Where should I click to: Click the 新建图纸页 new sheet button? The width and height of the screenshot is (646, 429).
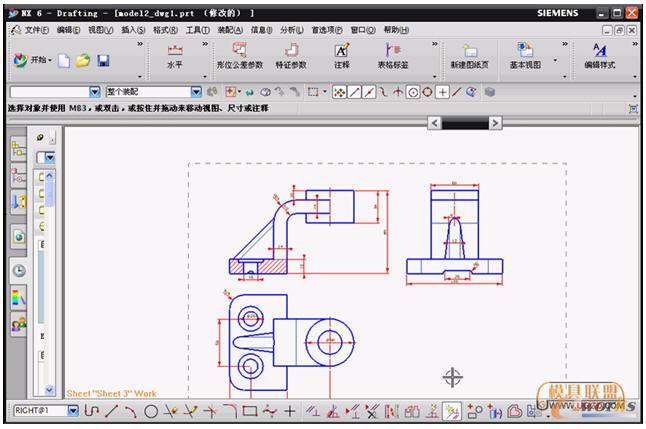pos(470,56)
